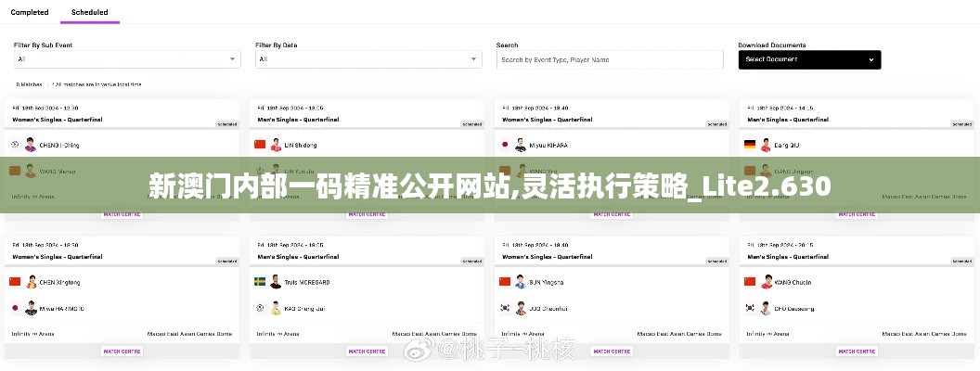Click the Japan flag beside Miyuu KIHARA

[x=505, y=145]
